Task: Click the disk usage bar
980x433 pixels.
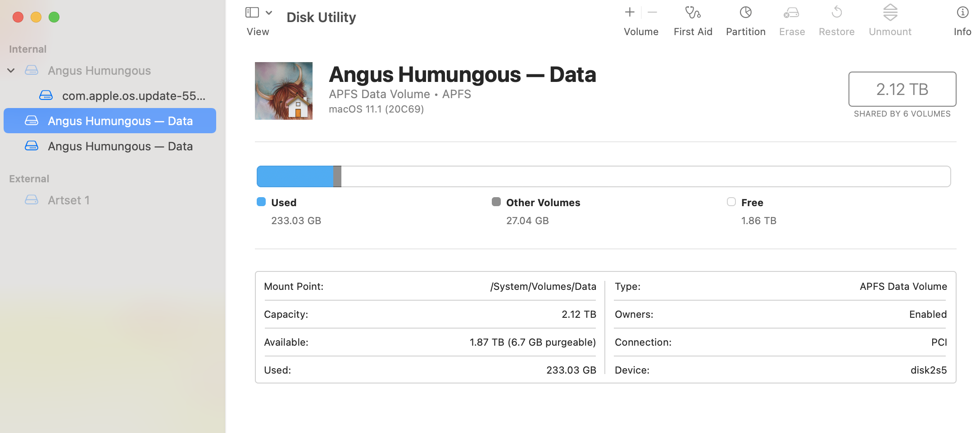Action: pyautogui.click(x=603, y=176)
